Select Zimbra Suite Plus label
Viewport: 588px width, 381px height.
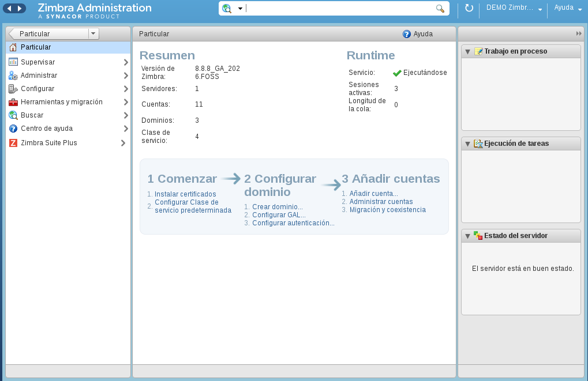[48, 143]
